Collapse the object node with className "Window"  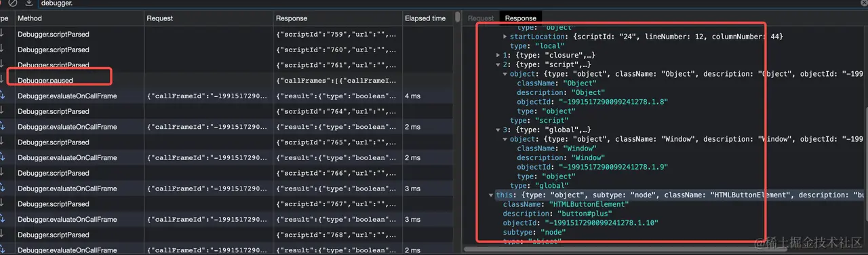[x=505, y=139]
